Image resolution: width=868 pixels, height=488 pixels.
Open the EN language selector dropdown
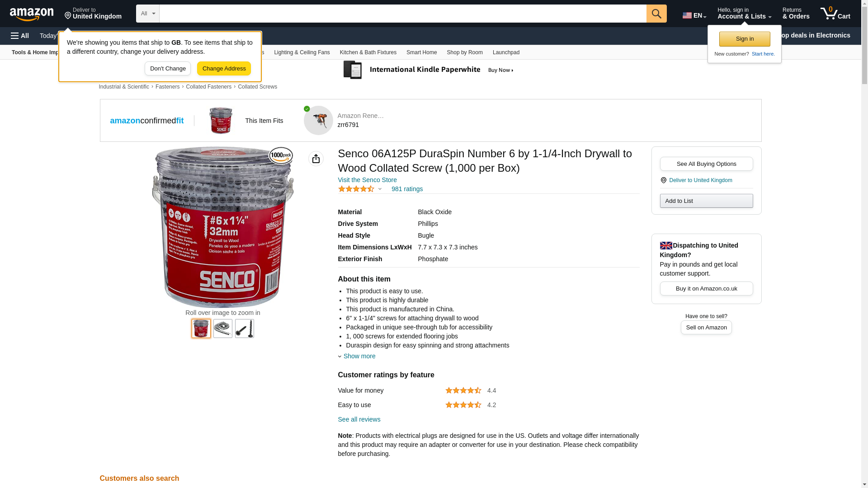click(x=694, y=15)
